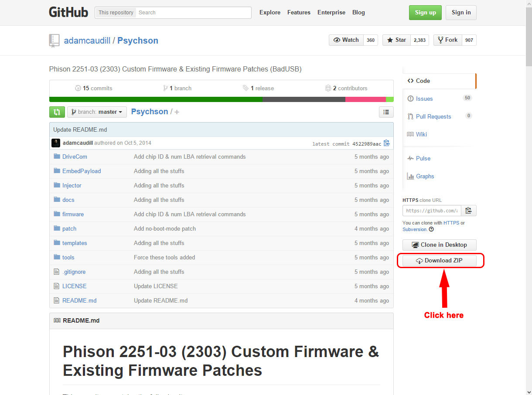This screenshot has height=395, width=532.
Task: Click the language color bar's green segment
Action: tap(156, 99)
